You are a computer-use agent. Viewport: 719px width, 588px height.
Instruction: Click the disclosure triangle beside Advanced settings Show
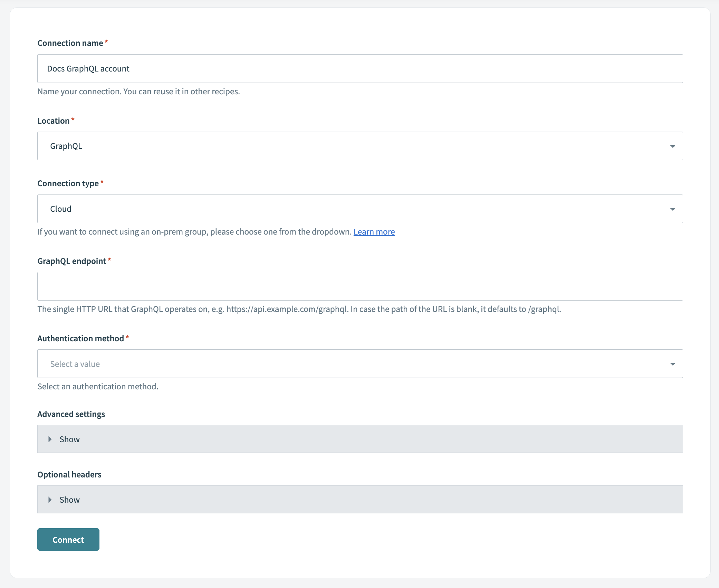50,439
